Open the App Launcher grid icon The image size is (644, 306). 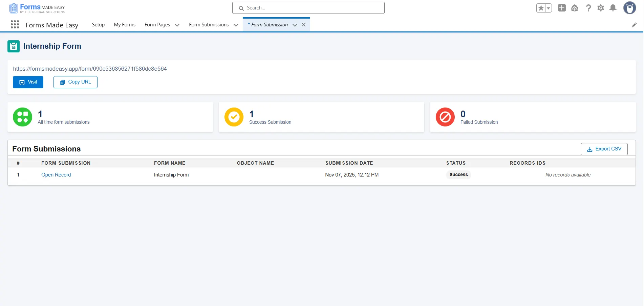tap(15, 25)
